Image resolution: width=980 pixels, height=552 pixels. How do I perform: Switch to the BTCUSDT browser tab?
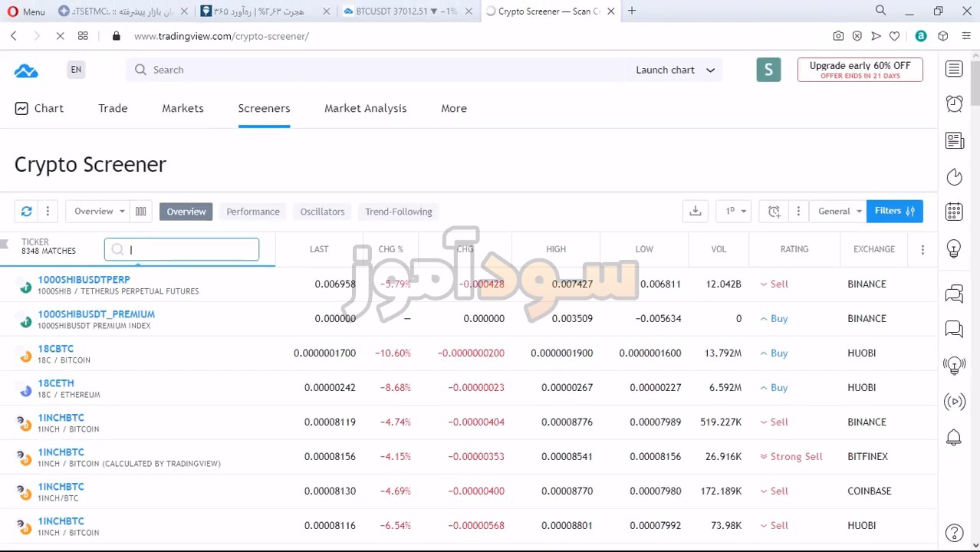point(406,11)
